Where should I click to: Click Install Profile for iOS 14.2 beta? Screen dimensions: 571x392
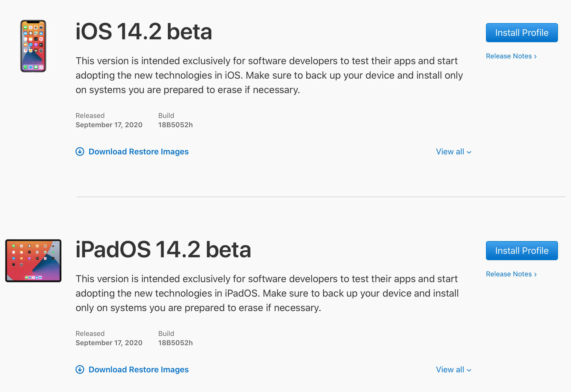click(x=522, y=33)
